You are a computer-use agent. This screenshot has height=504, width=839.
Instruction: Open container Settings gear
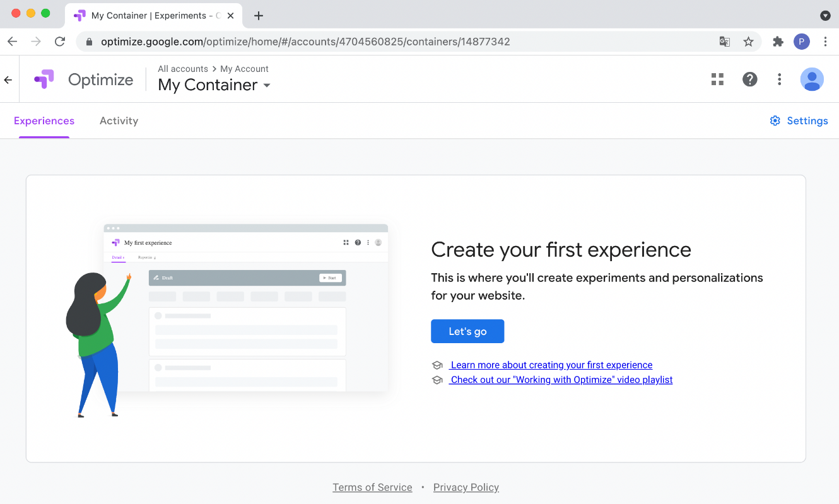point(799,120)
